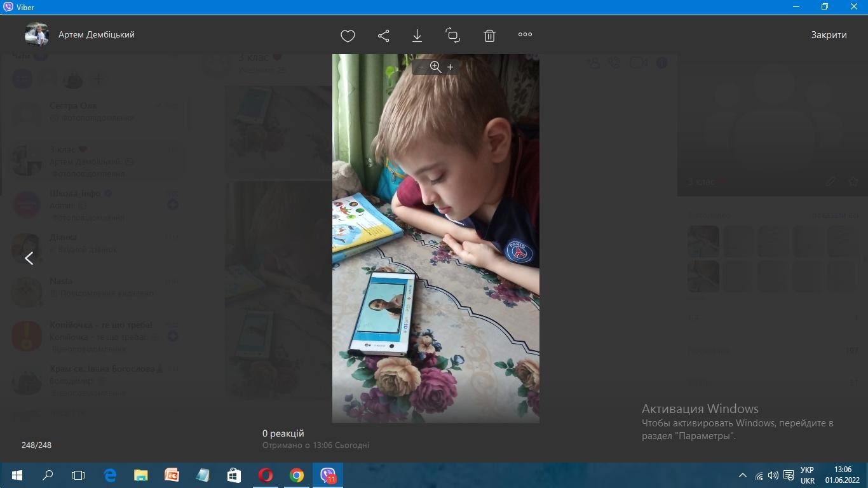Viewport: 868px width, 488px height.
Task: Open the Notepad-style taskbar app
Action: click(x=203, y=475)
